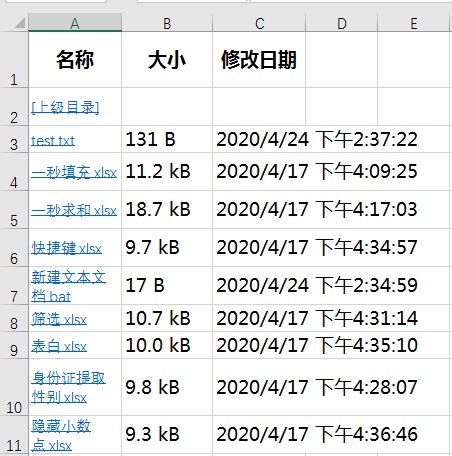
Task: Select the date cell 下午4:35:10
Action: point(317,345)
